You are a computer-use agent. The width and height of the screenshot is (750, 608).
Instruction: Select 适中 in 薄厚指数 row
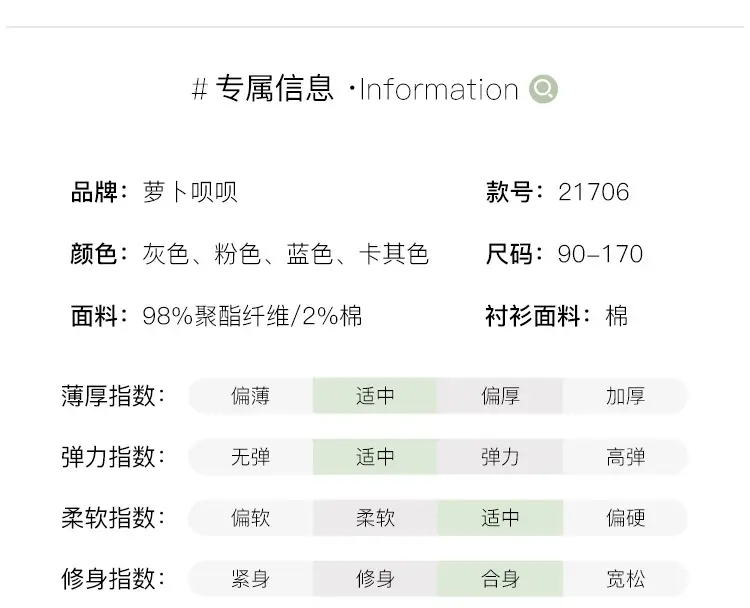pos(375,396)
